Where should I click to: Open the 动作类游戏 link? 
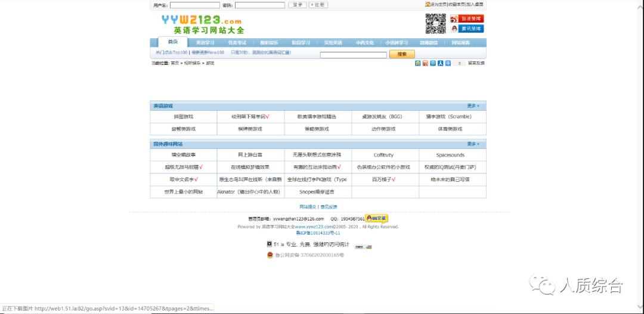[383, 129]
